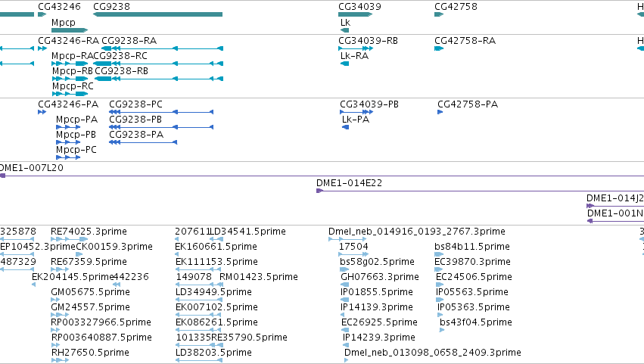Select the RE74025.3prime EST label
The width and height of the screenshot is (644, 364).
pyautogui.click(x=89, y=232)
